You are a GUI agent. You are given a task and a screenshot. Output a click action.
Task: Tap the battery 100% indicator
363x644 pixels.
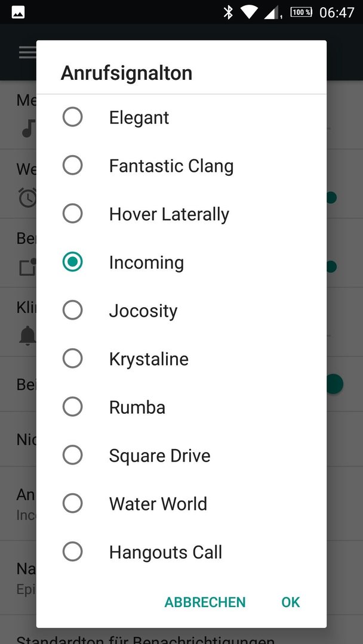302,12
